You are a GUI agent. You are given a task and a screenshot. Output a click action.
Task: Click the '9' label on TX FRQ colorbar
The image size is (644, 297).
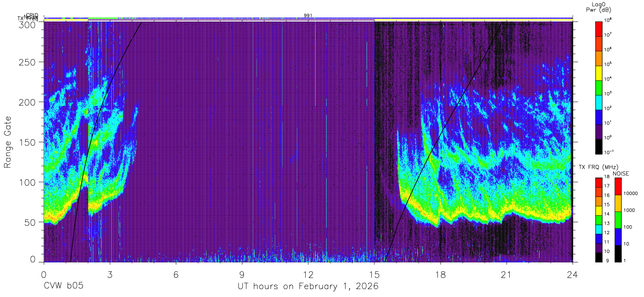tap(607, 260)
